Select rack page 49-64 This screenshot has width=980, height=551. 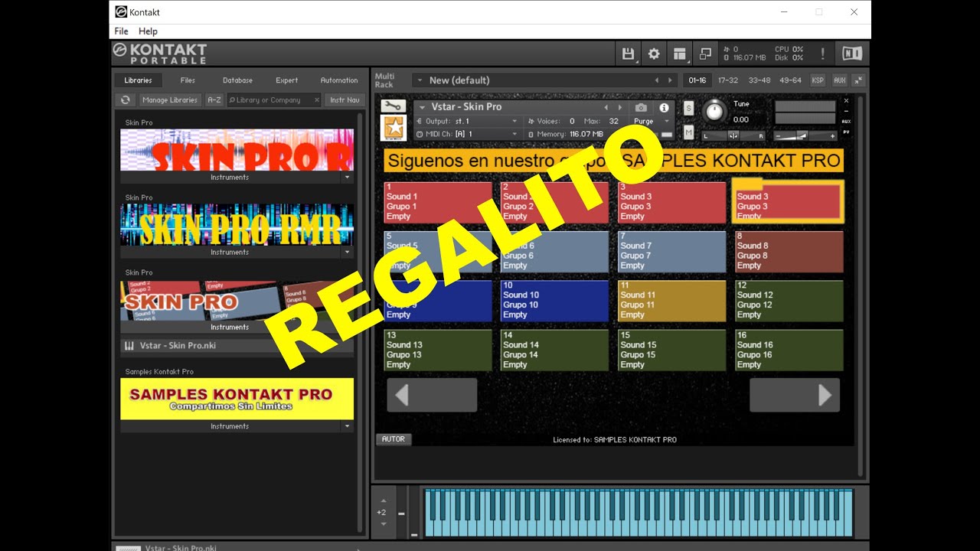pyautogui.click(x=790, y=80)
